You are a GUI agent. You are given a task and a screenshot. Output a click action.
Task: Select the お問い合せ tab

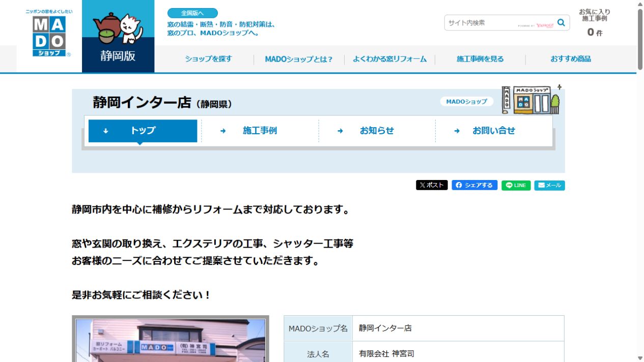pos(494,131)
